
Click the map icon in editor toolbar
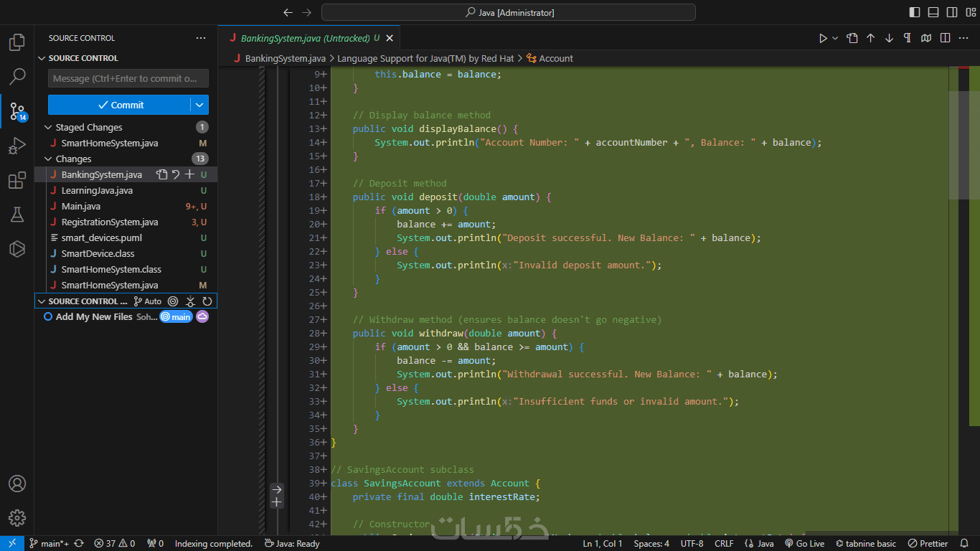927,38
